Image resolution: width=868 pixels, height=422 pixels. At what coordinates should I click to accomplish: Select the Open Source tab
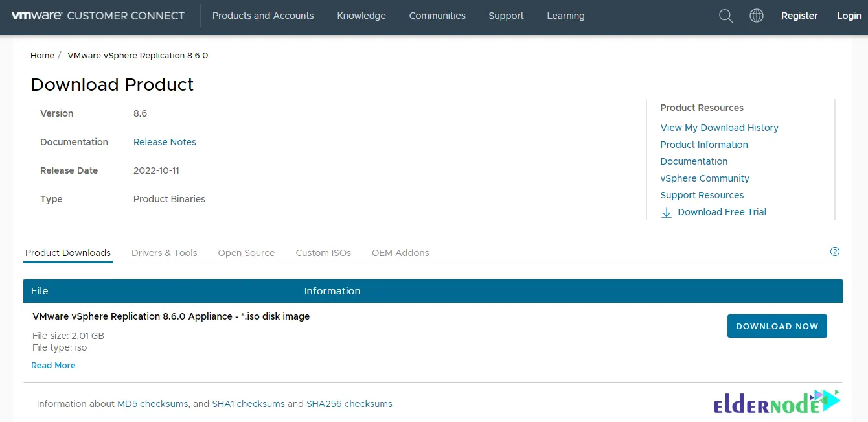[246, 253]
